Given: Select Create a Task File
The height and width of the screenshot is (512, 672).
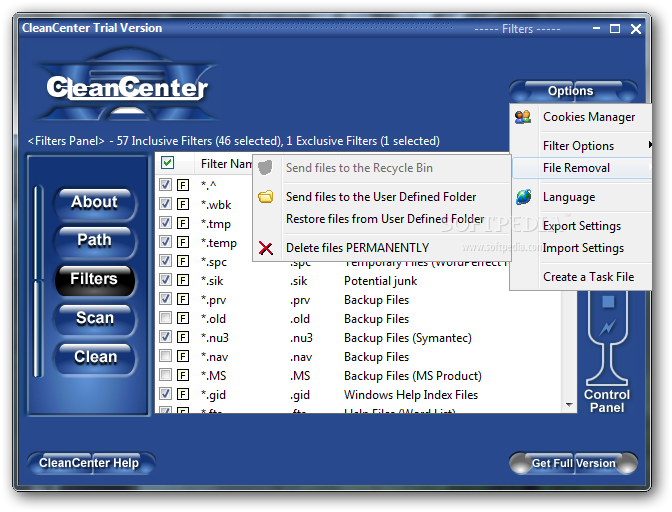Looking at the screenshot, I should pos(582,277).
